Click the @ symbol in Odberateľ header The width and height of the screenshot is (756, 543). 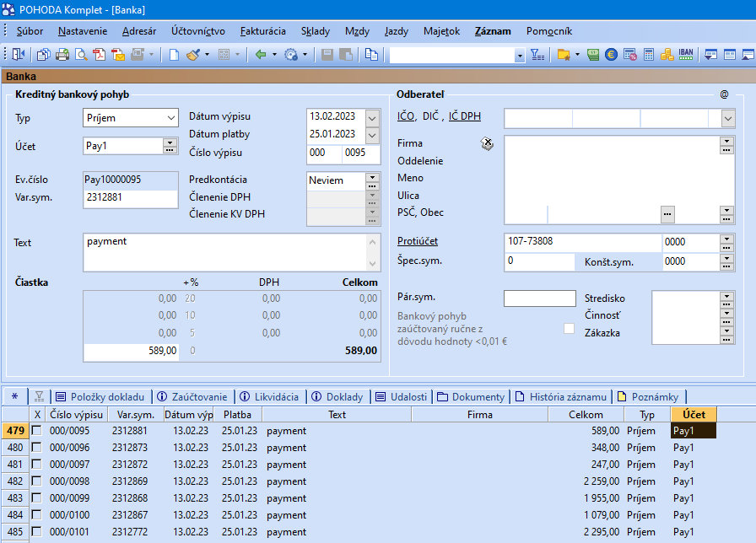(724, 94)
